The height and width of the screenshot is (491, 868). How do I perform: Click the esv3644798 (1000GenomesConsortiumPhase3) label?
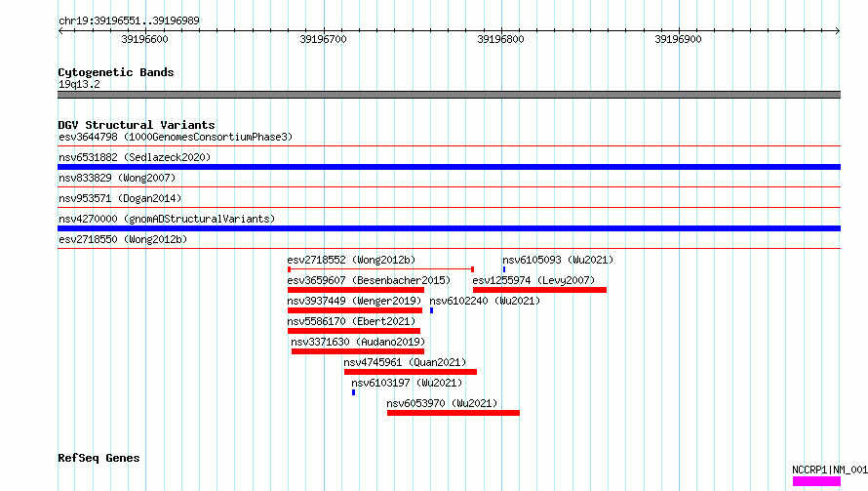pyautogui.click(x=176, y=137)
